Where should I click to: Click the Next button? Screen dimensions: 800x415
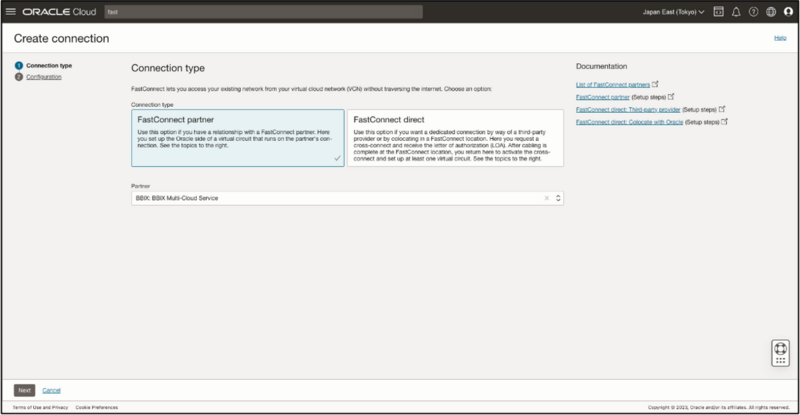tap(24, 390)
